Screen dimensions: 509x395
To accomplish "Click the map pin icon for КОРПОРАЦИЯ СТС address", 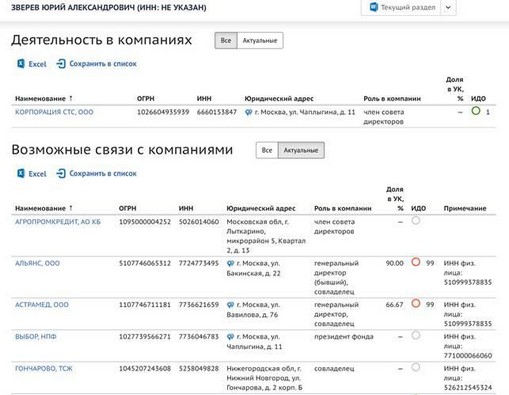I will click(248, 112).
